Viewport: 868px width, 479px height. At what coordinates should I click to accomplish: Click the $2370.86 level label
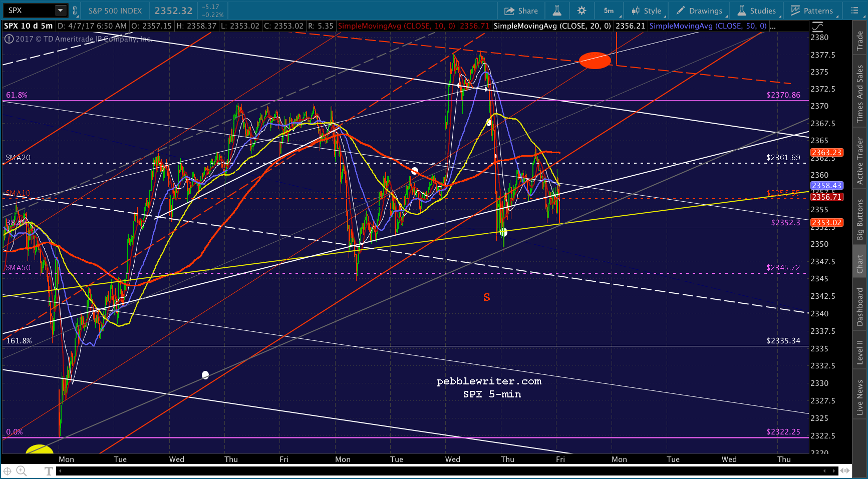(783, 95)
